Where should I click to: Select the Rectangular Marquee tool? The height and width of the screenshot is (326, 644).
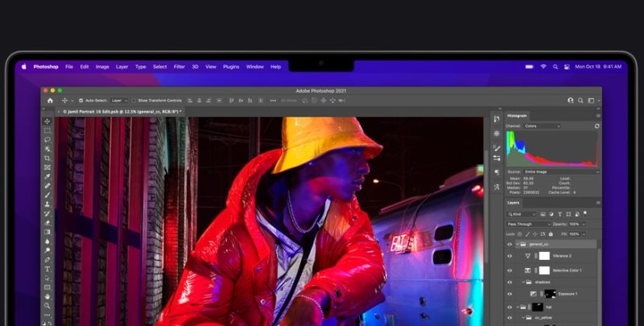(47, 130)
